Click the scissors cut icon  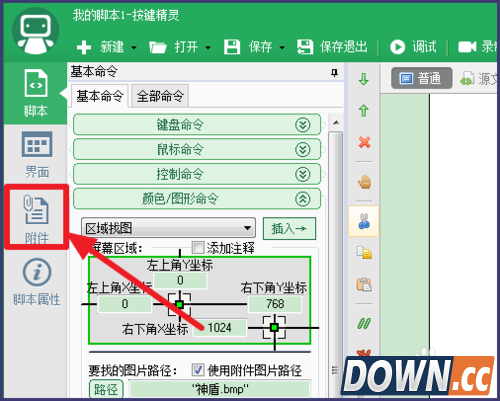364,221
